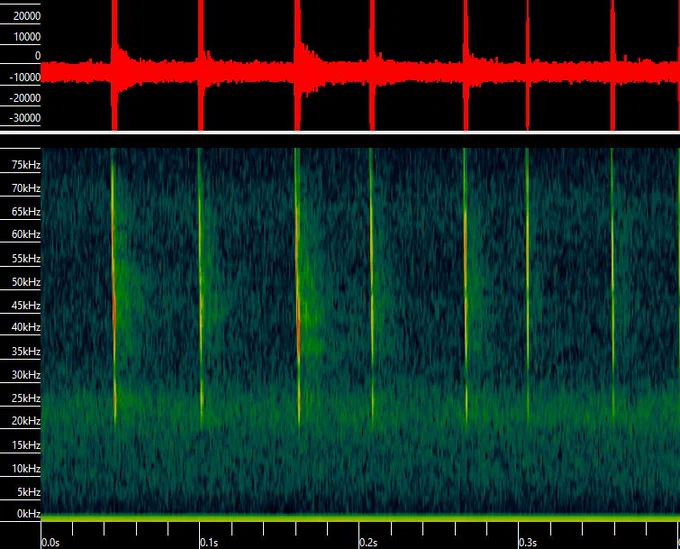The height and width of the screenshot is (549, 680).
Task: Click the 0.1s time axis marker
Action: click(209, 543)
